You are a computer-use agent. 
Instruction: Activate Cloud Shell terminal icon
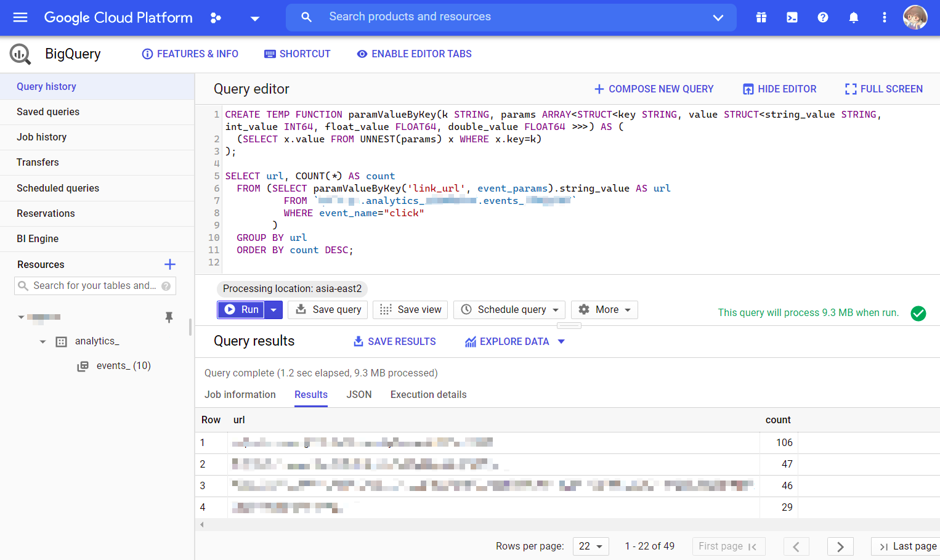tap(792, 17)
